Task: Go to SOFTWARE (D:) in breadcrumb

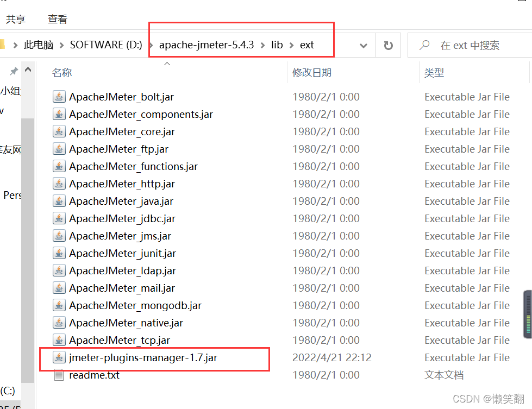Action: point(106,45)
